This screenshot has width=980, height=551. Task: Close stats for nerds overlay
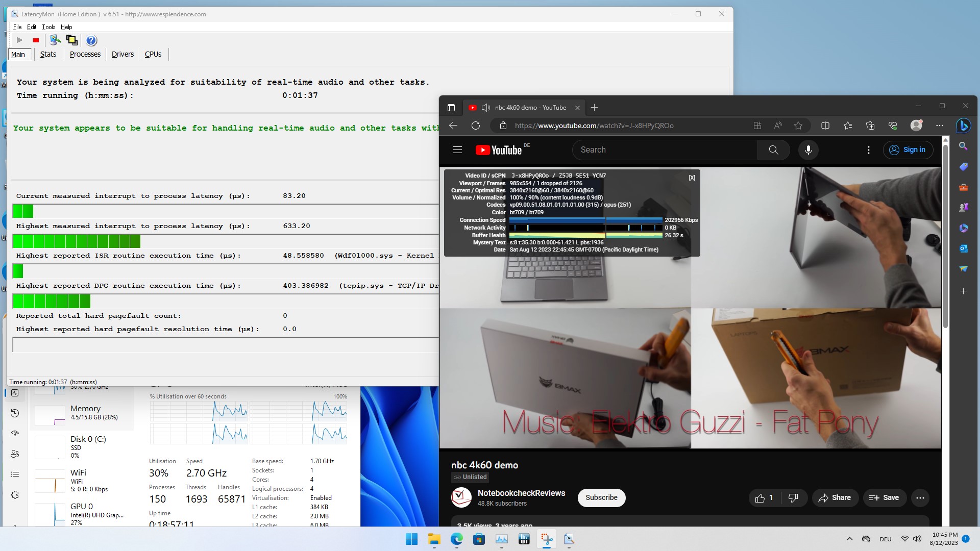(692, 178)
